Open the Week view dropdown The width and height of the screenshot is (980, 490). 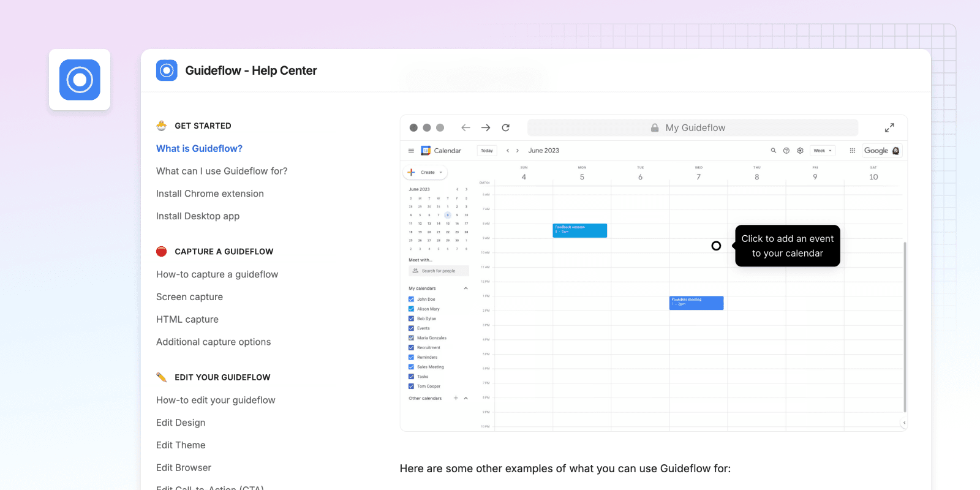(823, 151)
